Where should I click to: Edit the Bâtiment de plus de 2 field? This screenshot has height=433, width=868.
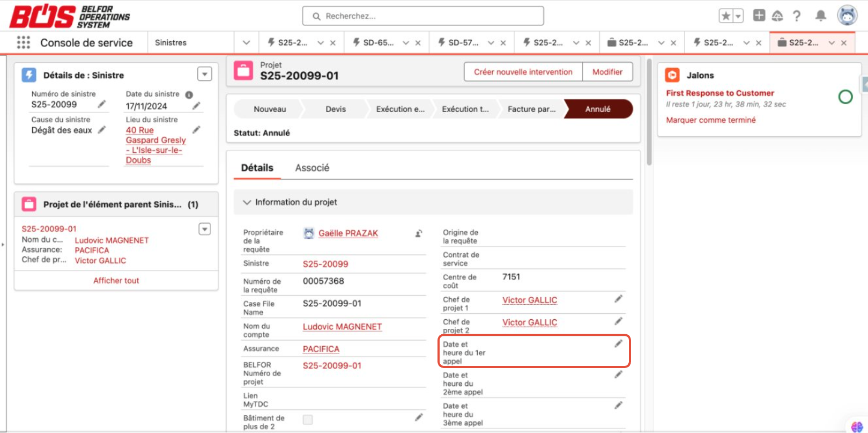coord(419,417)
